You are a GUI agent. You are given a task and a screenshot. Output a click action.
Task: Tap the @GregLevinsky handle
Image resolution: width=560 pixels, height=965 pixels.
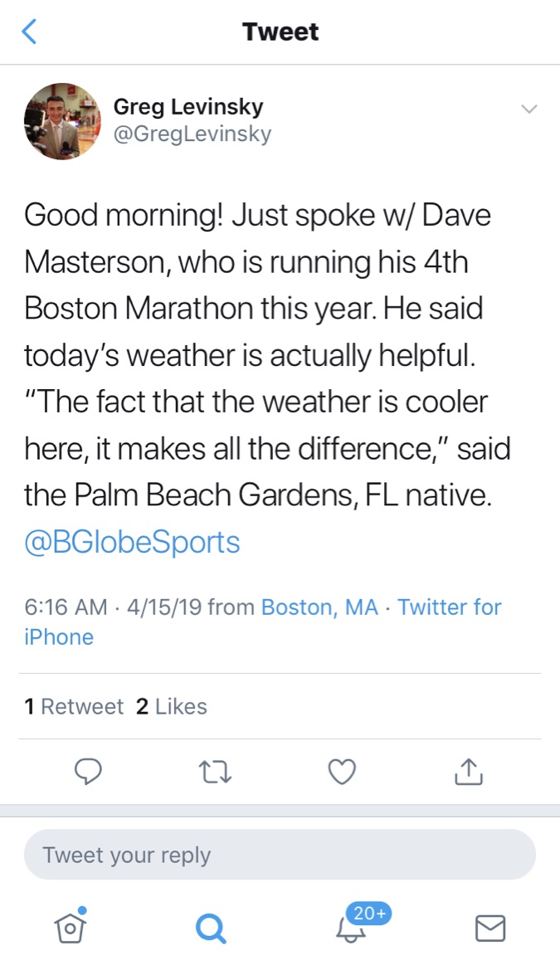pyautogui.click(x=192, y=134)
